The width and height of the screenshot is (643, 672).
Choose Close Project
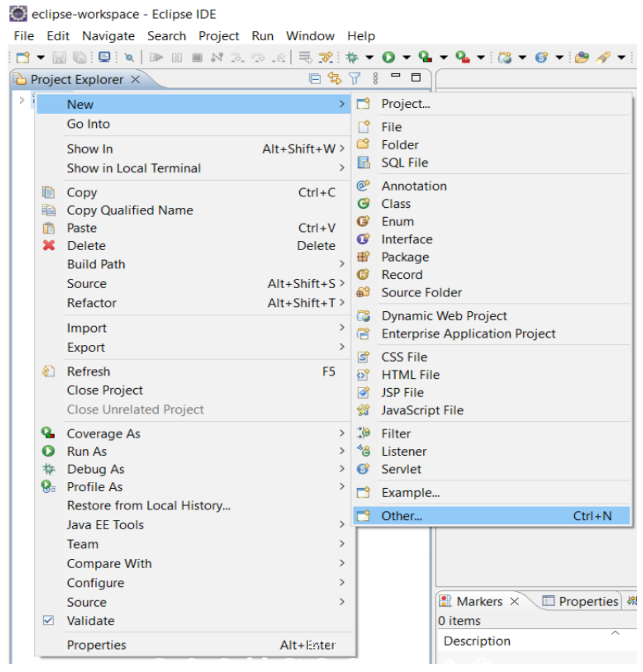tap(193, 390)
